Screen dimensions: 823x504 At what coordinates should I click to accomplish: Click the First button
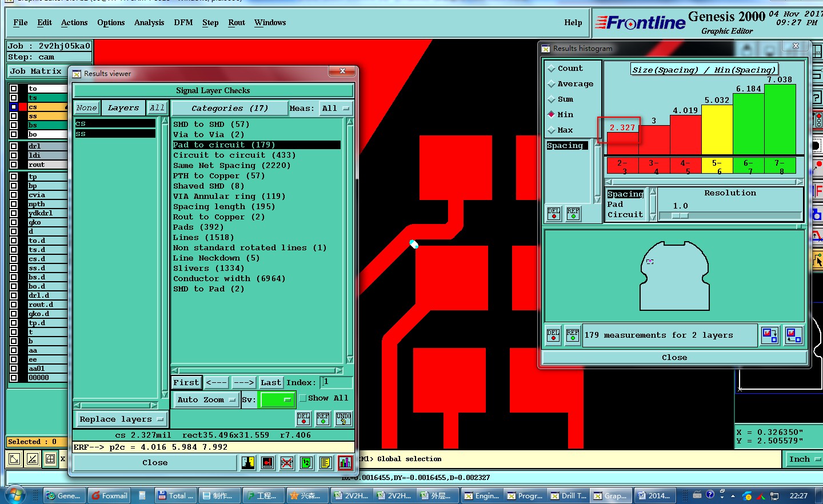[x=186, y=382]
